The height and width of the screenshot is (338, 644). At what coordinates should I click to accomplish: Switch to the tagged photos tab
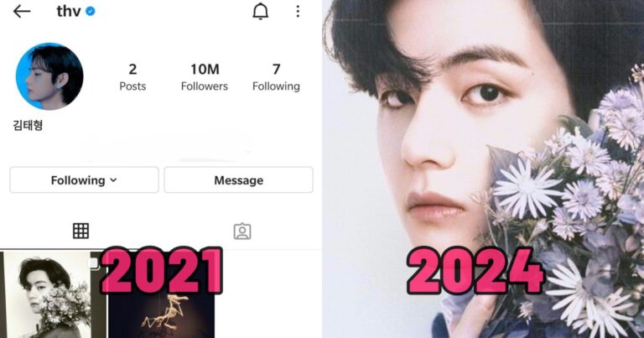point(242,231)
